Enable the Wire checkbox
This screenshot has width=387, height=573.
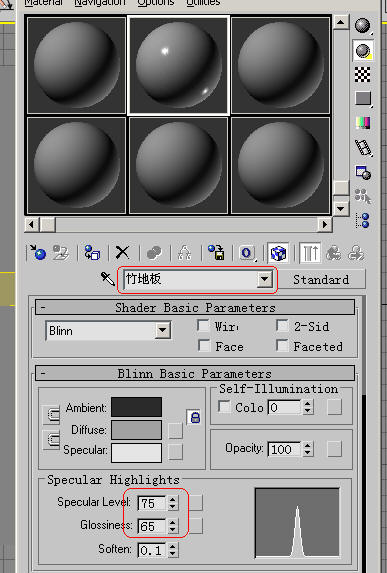[x=203, y=325]
